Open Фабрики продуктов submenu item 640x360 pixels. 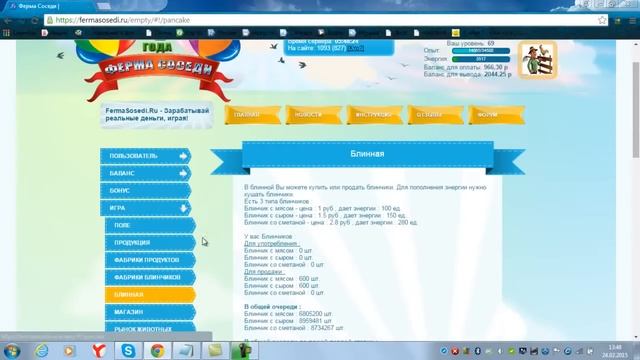pos(150,260)
